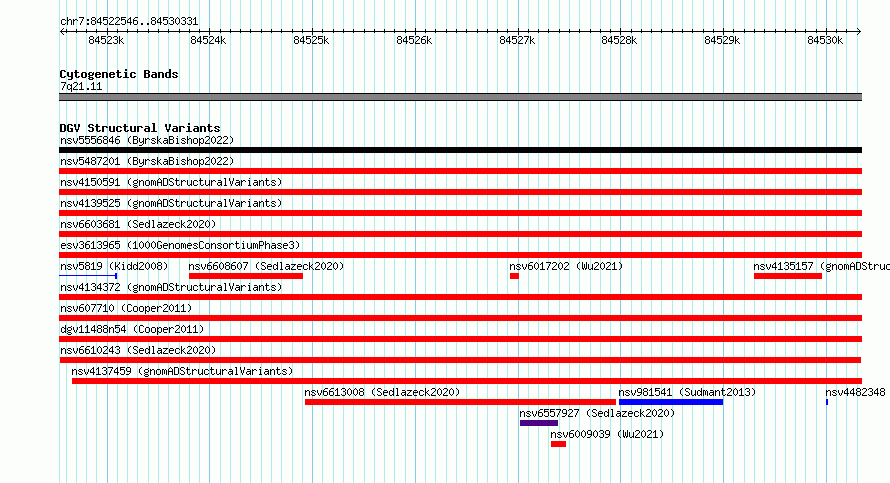Click the red nsv4134372 variant bar
Viewport: 890px width, 483px height.
coord(460,297)
